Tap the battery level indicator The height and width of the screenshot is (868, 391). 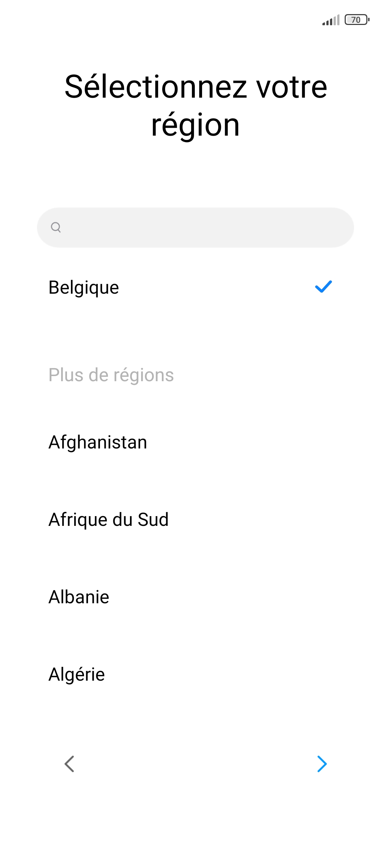[x=357, y=20]
